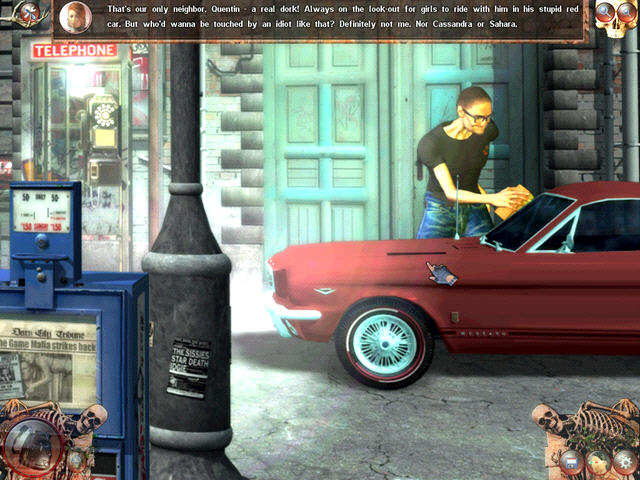Viewport: 640px width, 480px height.
Task: Click the character portrait in dialogue bar
Action: click(x=74, y=17)
